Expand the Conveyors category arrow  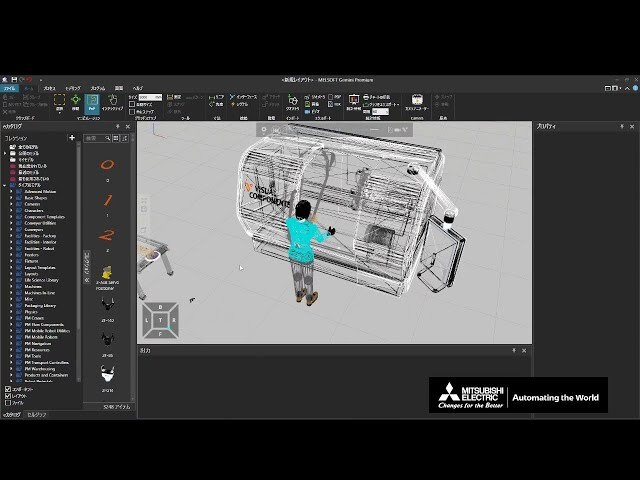click(11, 229)
